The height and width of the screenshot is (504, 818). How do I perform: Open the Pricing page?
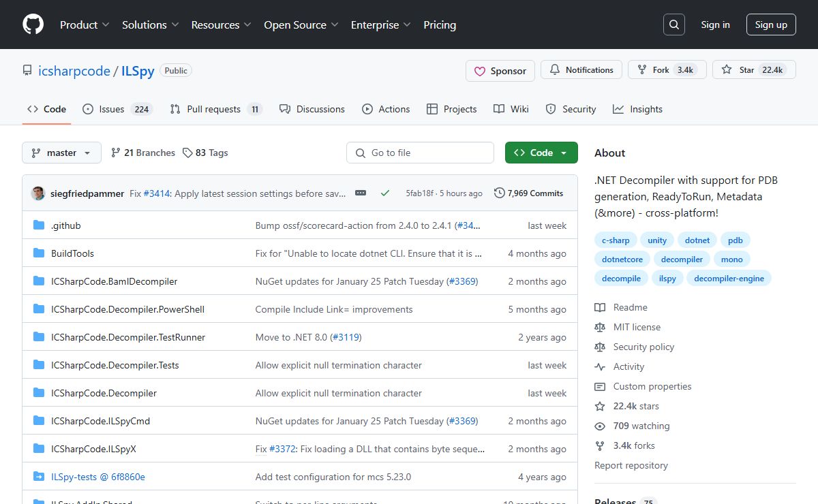(440, 25)
